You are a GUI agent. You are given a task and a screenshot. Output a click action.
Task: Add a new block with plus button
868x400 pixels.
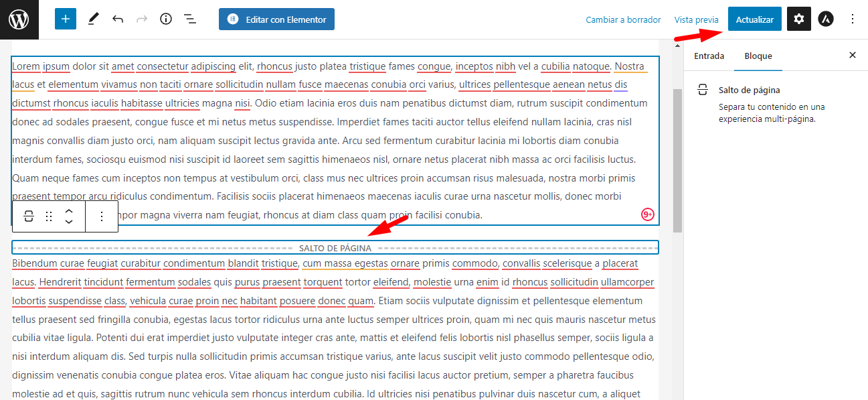66,19
